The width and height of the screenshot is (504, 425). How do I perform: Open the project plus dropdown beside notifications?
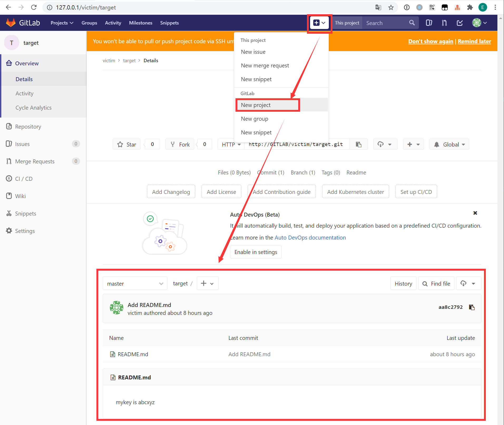tap(413, 144)
